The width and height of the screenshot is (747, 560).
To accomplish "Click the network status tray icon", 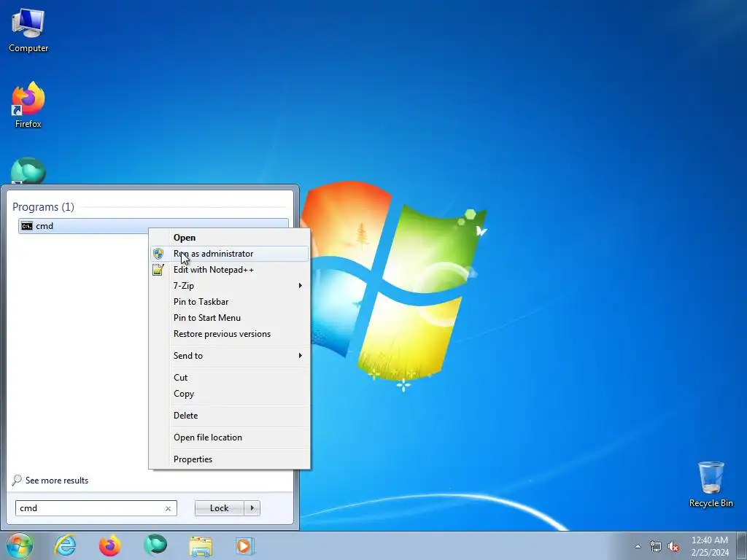I will click(656, 547).
